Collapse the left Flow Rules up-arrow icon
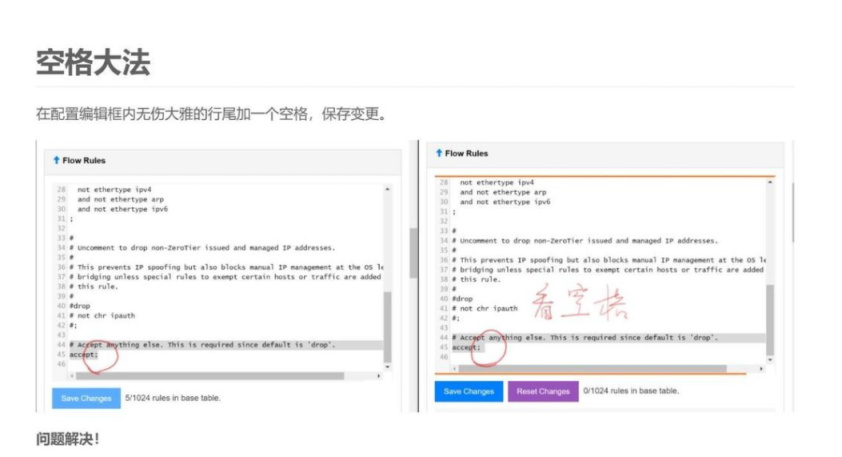This screenshot has width=842, height=457. pyautogui.click(x=56, y=160)
